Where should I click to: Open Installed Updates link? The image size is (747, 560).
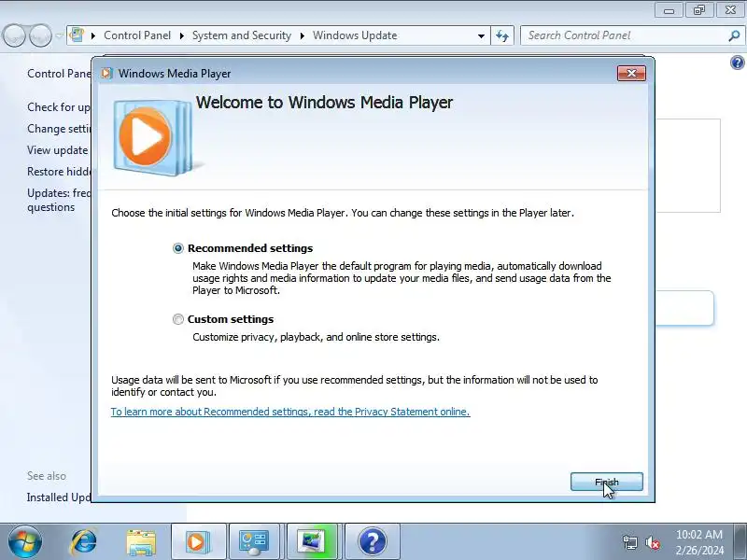click(59, 497)
